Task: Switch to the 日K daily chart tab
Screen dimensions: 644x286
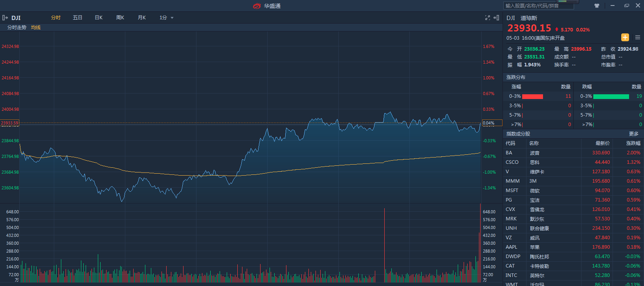Action: point(99,18)
